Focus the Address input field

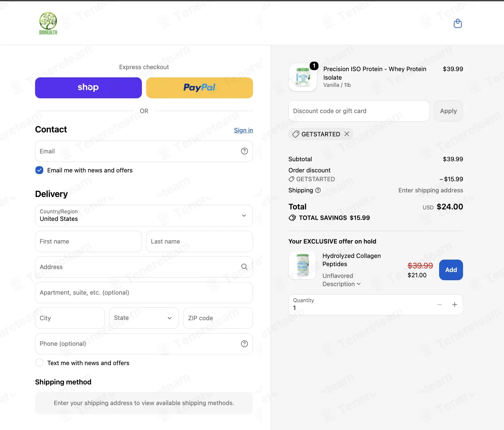coord(144,267)
